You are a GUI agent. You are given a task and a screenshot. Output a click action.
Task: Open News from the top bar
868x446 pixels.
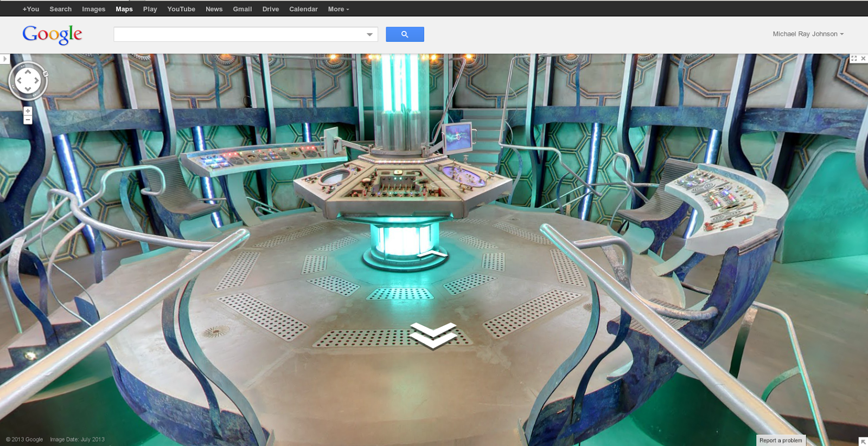click(214, 9)
